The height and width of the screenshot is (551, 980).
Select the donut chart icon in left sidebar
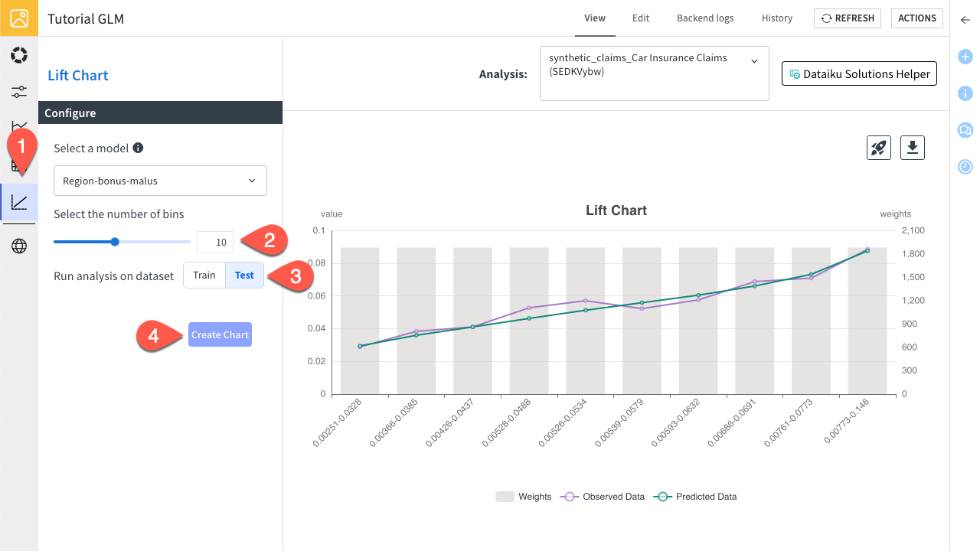[19, 55]
